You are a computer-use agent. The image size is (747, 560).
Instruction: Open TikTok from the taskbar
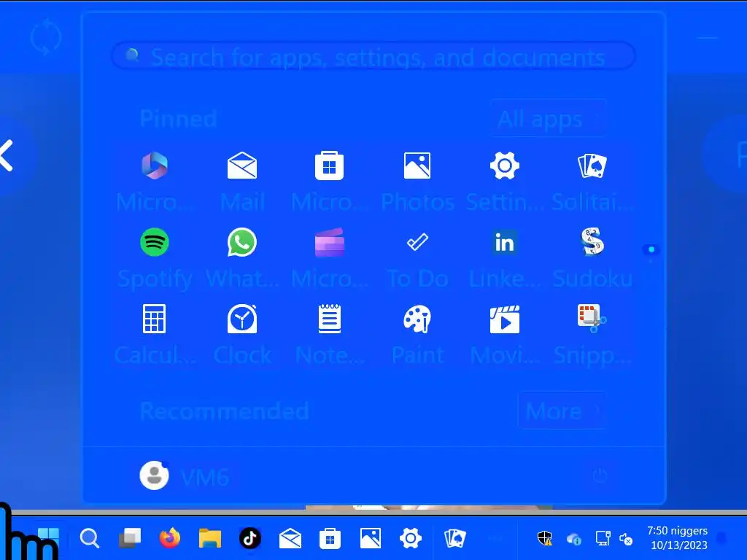coord(250,539)
